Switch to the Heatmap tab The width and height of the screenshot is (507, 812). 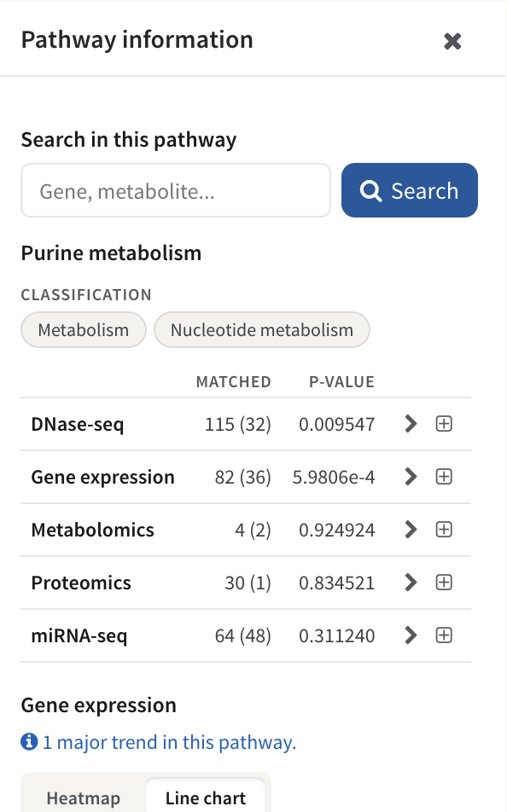point(84,797)
